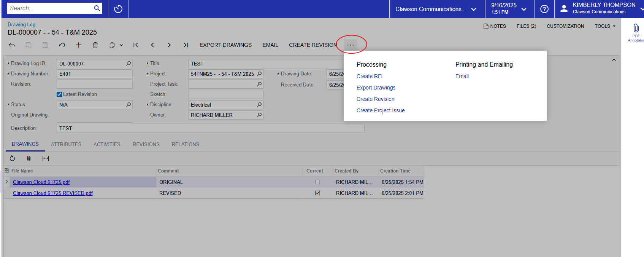Toggle the Latest Revision checkbox

point(59,94)
